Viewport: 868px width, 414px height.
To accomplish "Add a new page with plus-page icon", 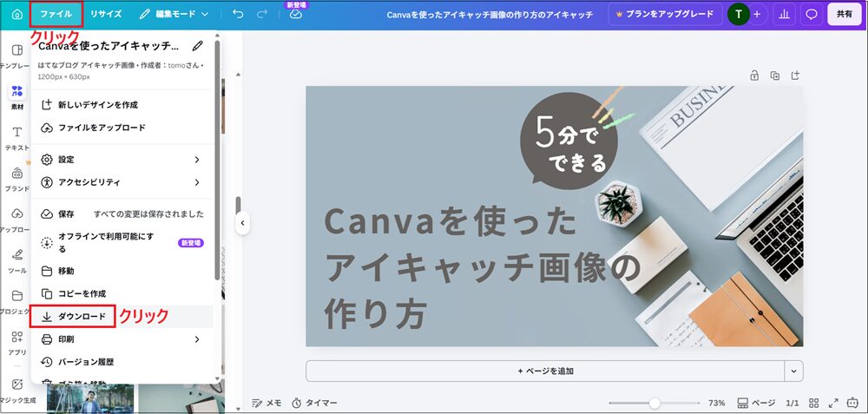I will 795,76.
